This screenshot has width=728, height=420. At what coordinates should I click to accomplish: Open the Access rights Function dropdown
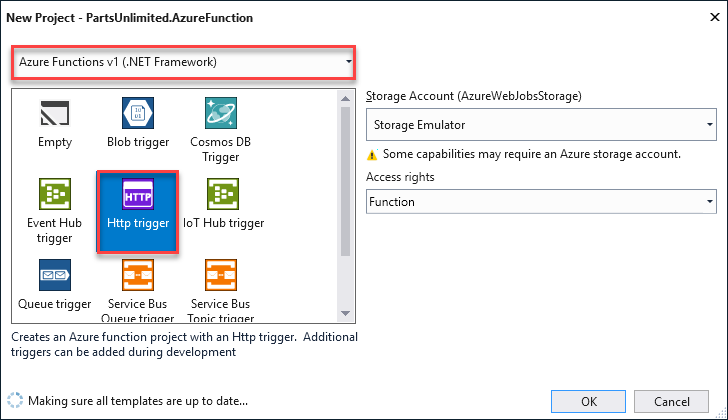coord(541,201)
